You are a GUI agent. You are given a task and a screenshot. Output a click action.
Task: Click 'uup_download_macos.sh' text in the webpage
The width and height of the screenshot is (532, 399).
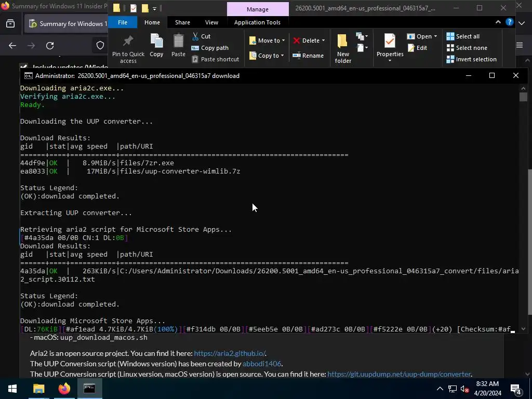103,338
